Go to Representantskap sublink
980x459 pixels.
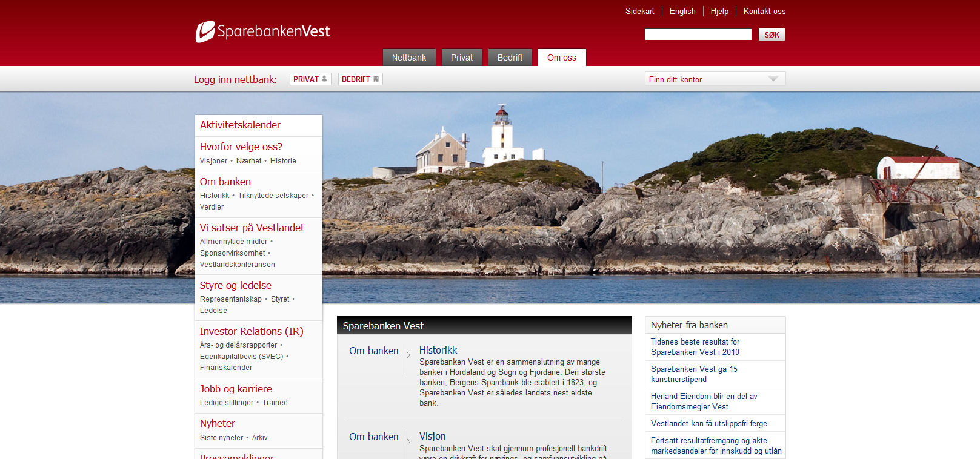point(231,299)
